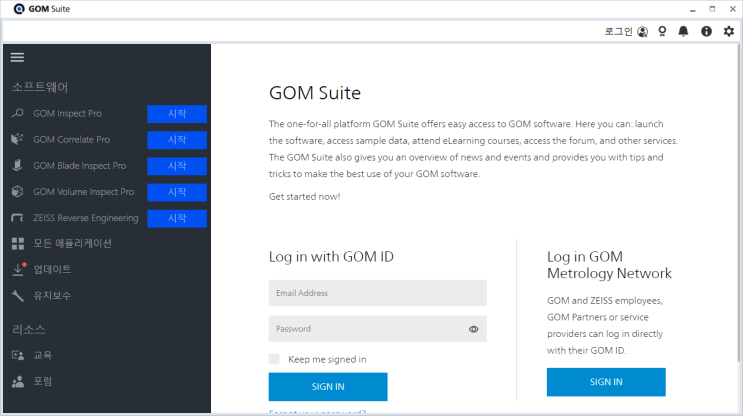Click the Log in with GOM ID heading

tap(331, 256)
